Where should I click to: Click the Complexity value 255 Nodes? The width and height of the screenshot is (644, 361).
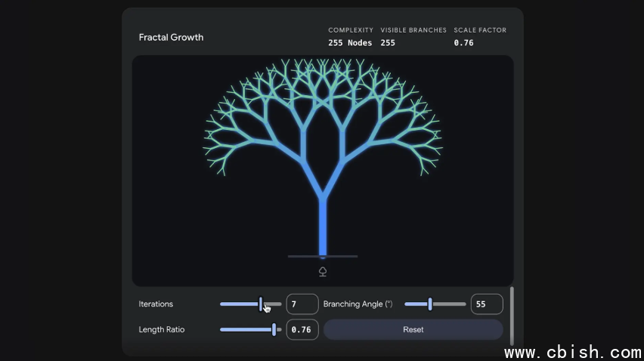(x=350, y=43)
